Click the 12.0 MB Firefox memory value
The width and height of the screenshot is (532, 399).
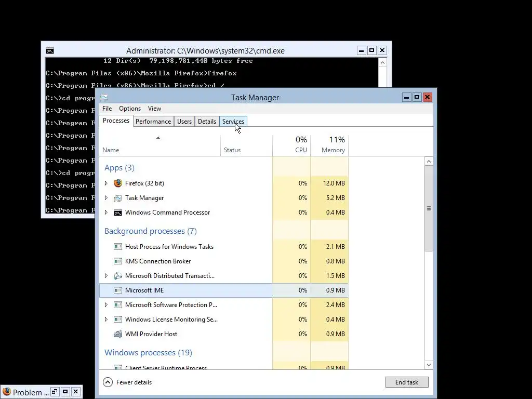click(334, 183)
